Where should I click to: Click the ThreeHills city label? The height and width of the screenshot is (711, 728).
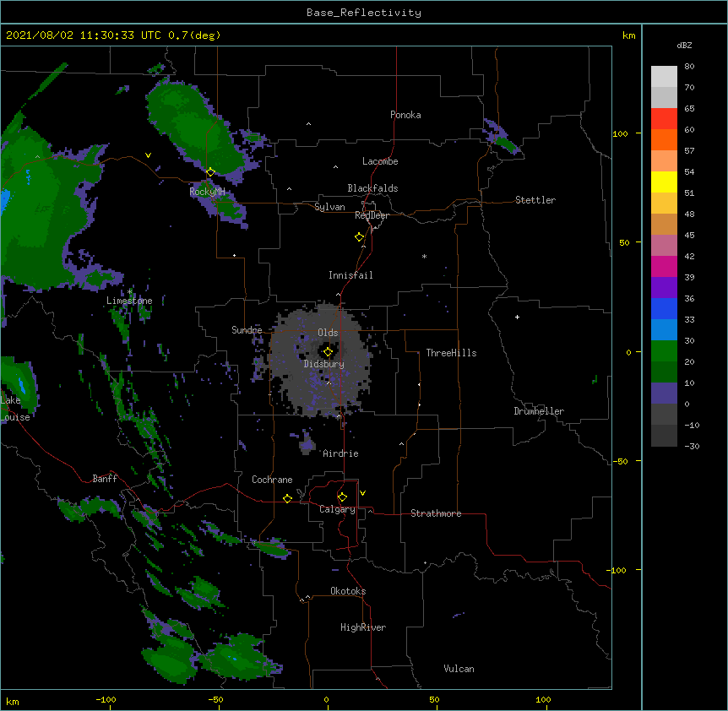[451, 353]
